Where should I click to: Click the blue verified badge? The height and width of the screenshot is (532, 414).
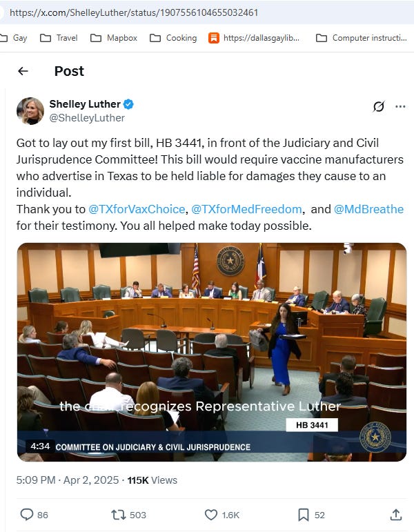(x=128, y=104)
